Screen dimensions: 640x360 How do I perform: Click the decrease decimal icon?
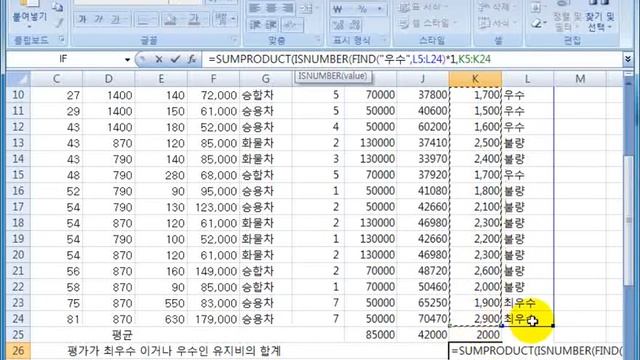355,25
